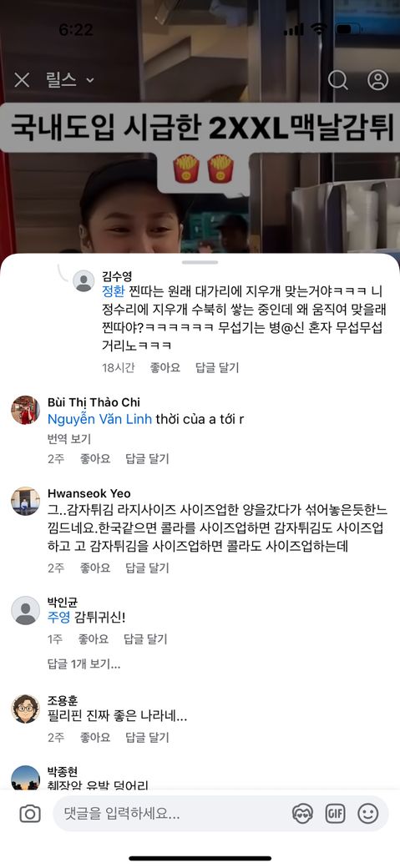
Task: Open Bùi Thị Thảo Chi's profile picture
Action: pos(26,410)
